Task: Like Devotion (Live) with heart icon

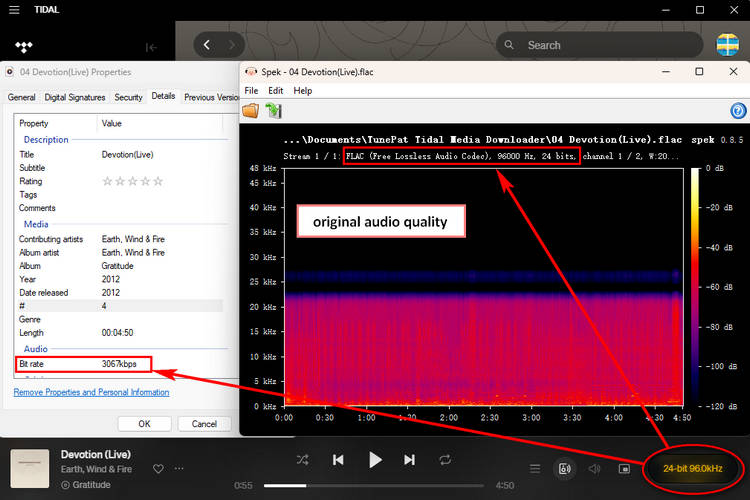Action: tap(158, 468)
